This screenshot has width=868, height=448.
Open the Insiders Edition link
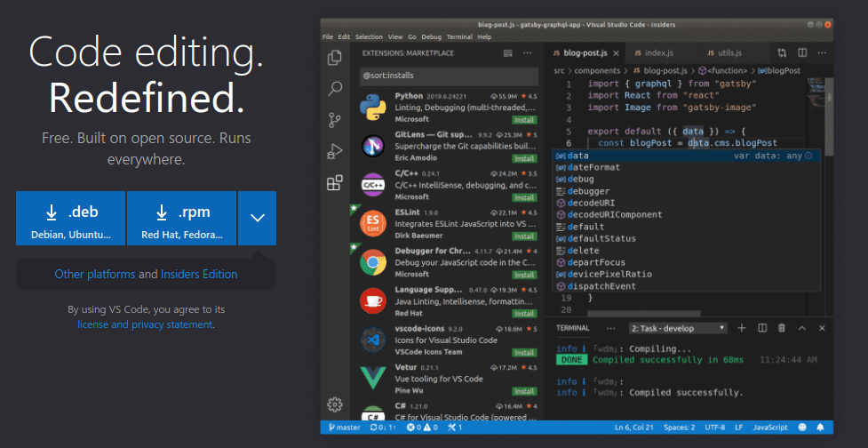(x=199, y=274)
